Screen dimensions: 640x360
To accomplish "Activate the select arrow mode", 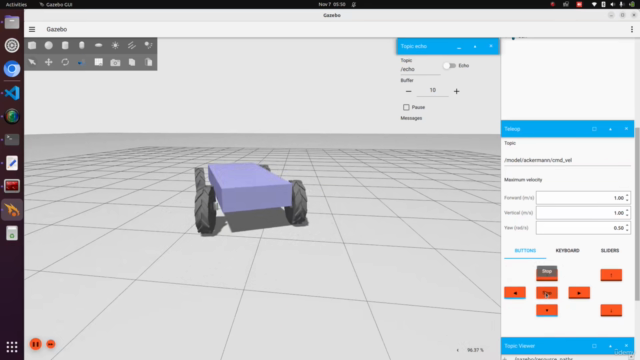I will tap(32, 62).
